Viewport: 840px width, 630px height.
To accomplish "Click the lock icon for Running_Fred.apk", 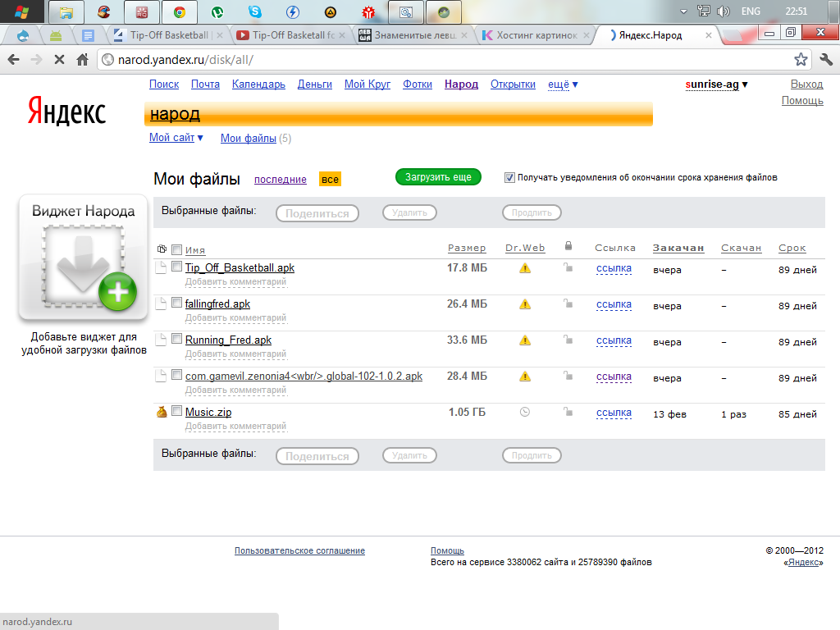I will (x=568, y=339).
